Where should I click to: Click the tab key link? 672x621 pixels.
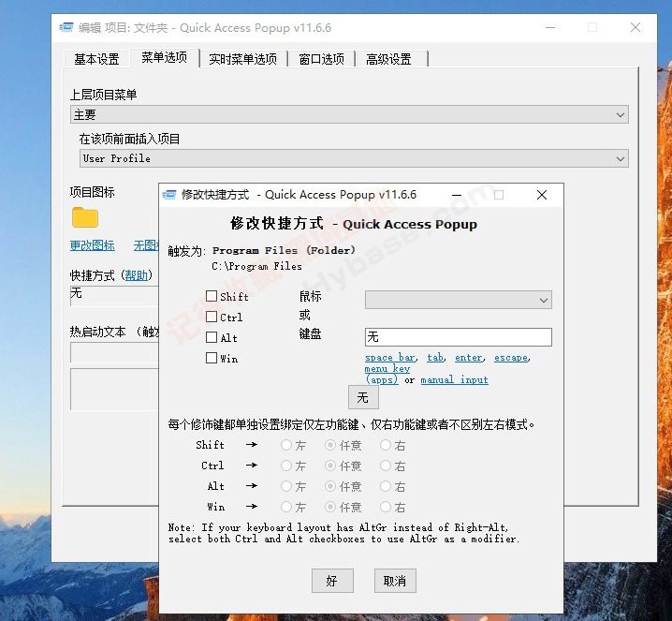[435, 357]
